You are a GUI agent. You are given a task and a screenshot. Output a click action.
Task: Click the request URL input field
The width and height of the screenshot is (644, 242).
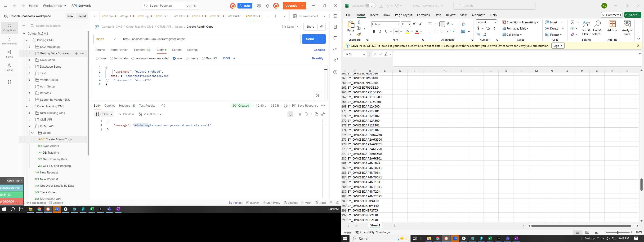[x=210, y=39]
